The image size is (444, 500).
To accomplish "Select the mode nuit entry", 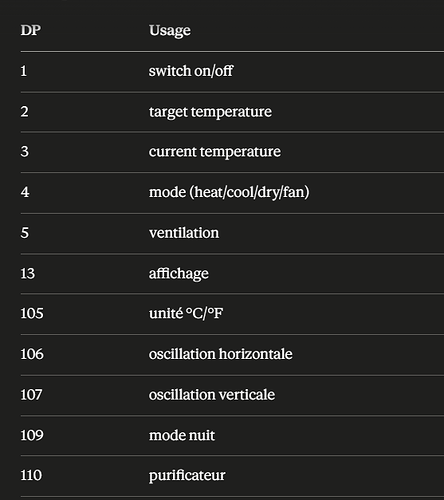I will [x=182, y=435].
